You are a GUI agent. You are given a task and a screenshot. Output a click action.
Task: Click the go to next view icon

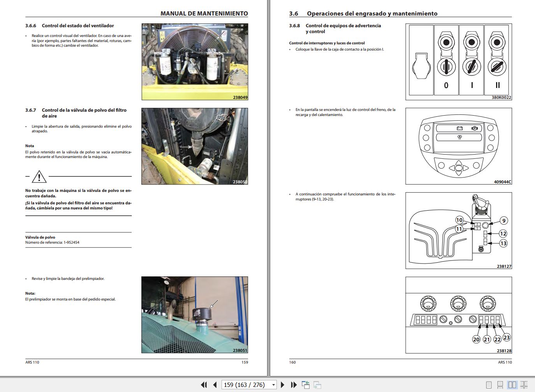coord(317,385)
